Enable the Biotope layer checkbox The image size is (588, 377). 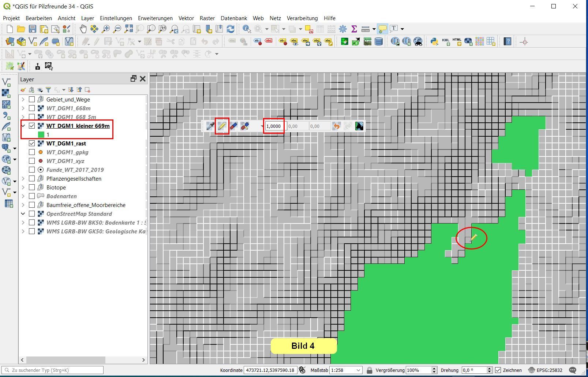[32, 187]
